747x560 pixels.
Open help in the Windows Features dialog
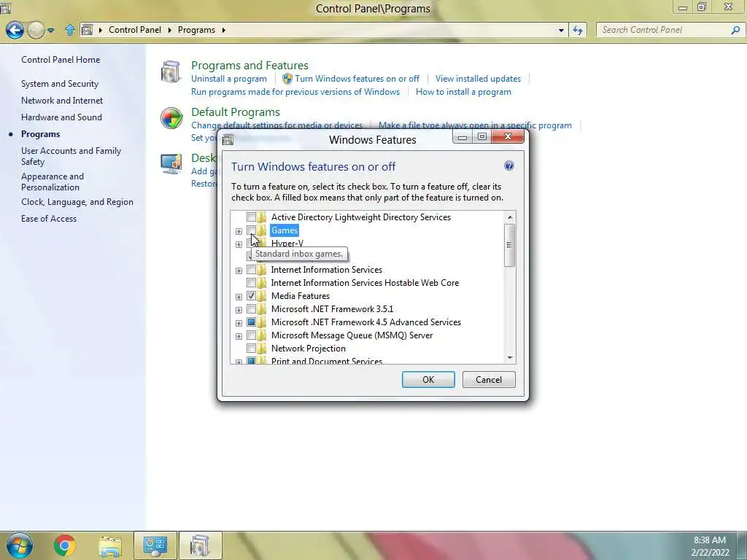(508, 166)
